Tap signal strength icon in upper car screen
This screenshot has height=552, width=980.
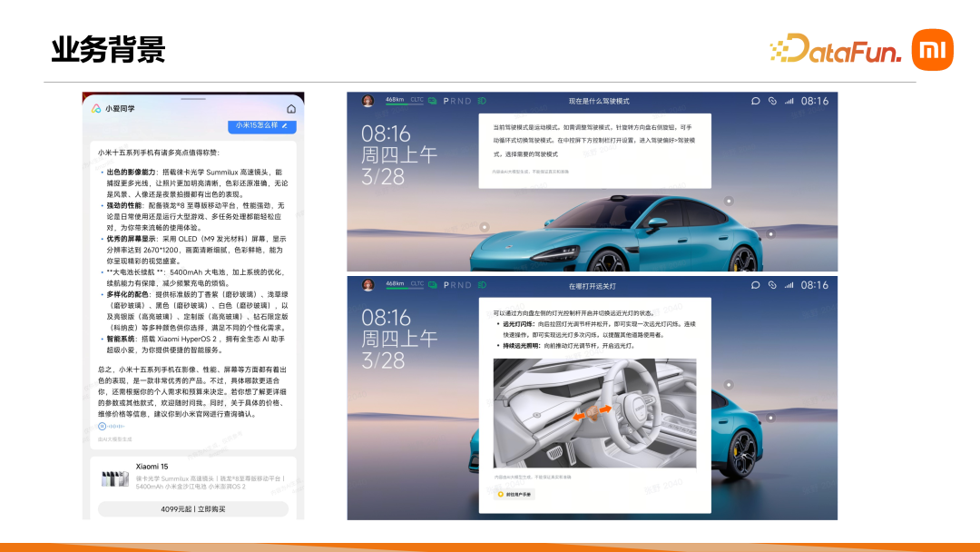tap(789, 101)
